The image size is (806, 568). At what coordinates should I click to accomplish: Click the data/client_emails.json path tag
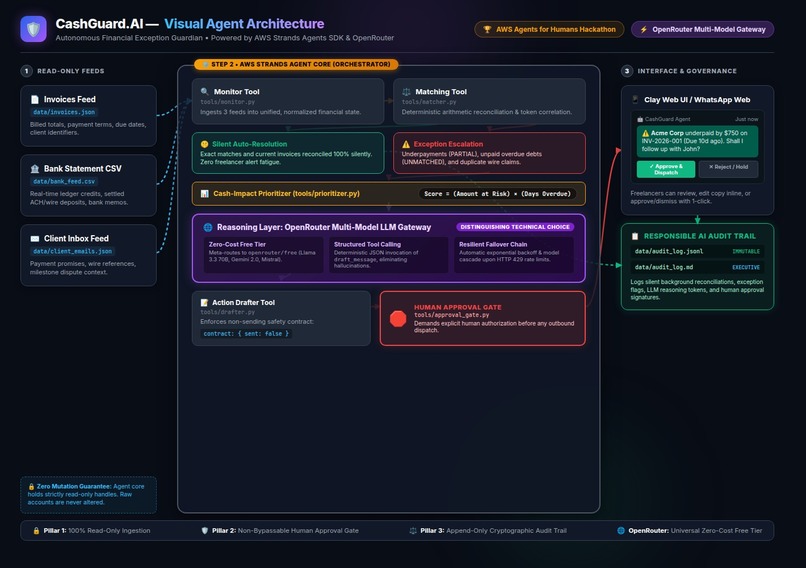(72, 251)
